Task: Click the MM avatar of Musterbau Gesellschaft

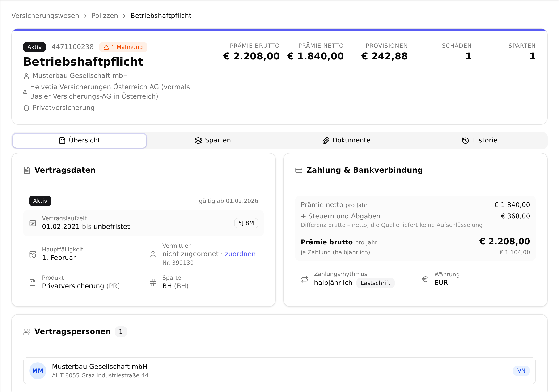Action: [x=38, y=371]
